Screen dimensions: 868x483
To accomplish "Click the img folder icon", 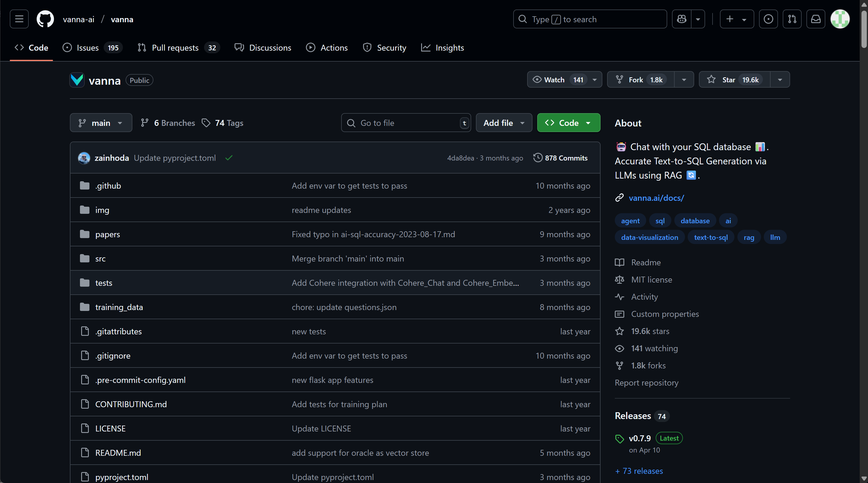I will (x=85, y=210).
